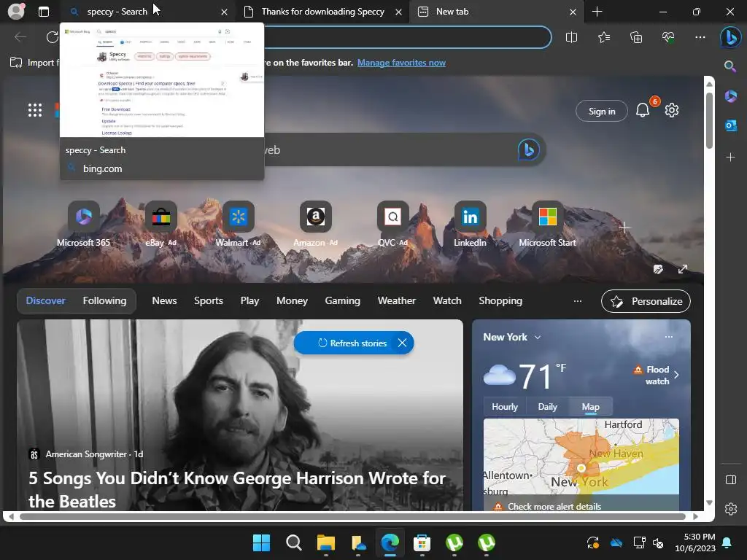Open page settings gear icon
Screen dimensions: 747x560
672,111
